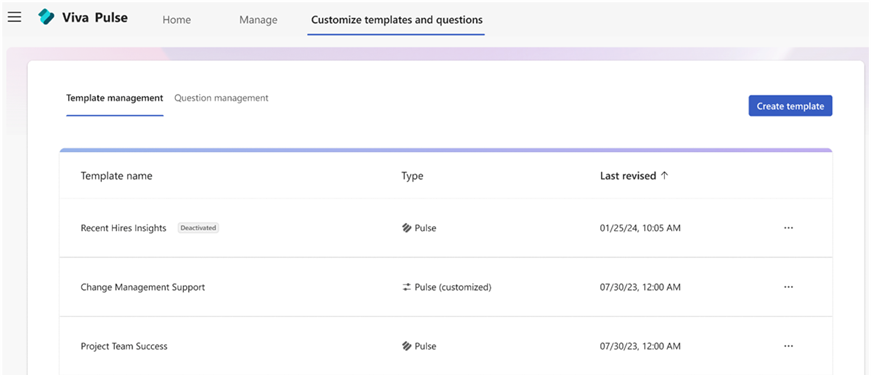Open the Manage tab
Screen dimensions: 871x377
(258, 20)
